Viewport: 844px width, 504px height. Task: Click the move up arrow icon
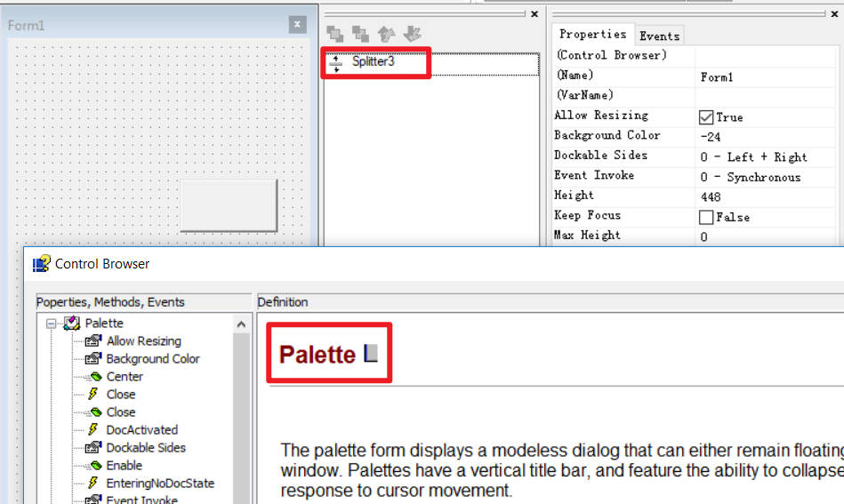point(386,34)
